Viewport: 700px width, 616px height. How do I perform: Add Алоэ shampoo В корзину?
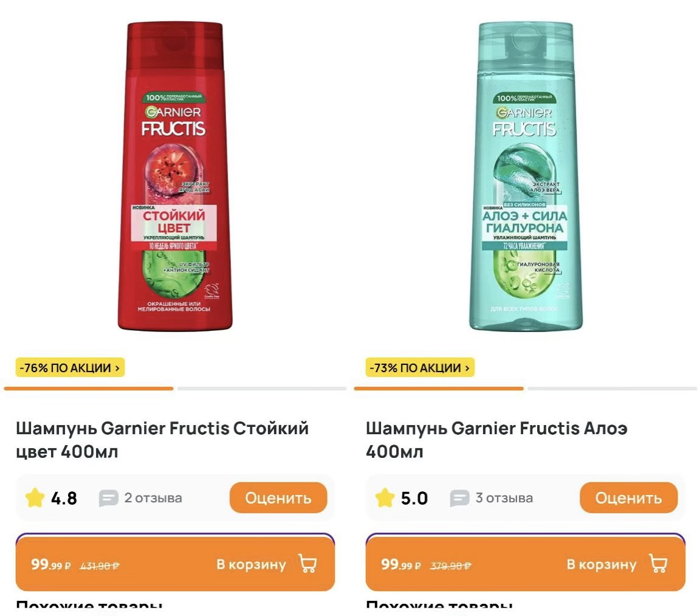coord(526,563)
